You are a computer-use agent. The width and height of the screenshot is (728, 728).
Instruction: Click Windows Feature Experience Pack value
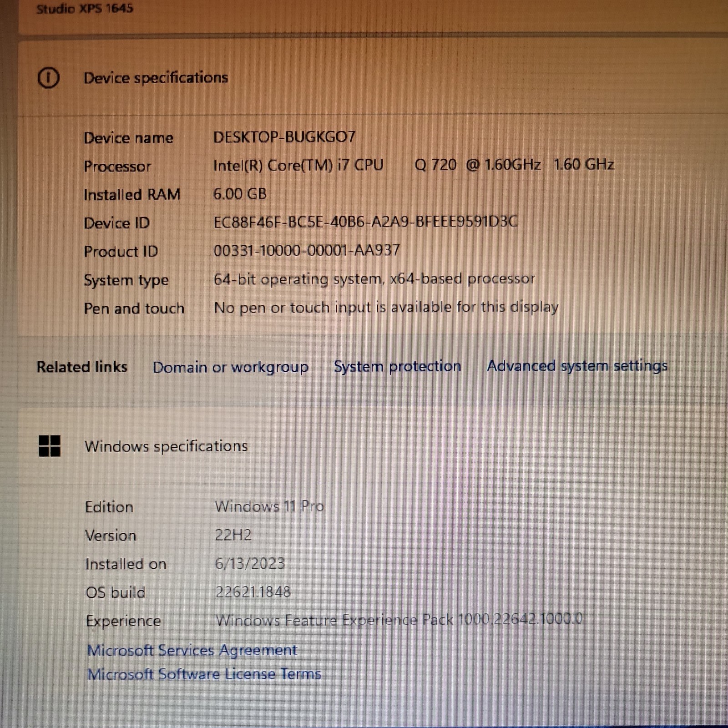pos(399,620)
